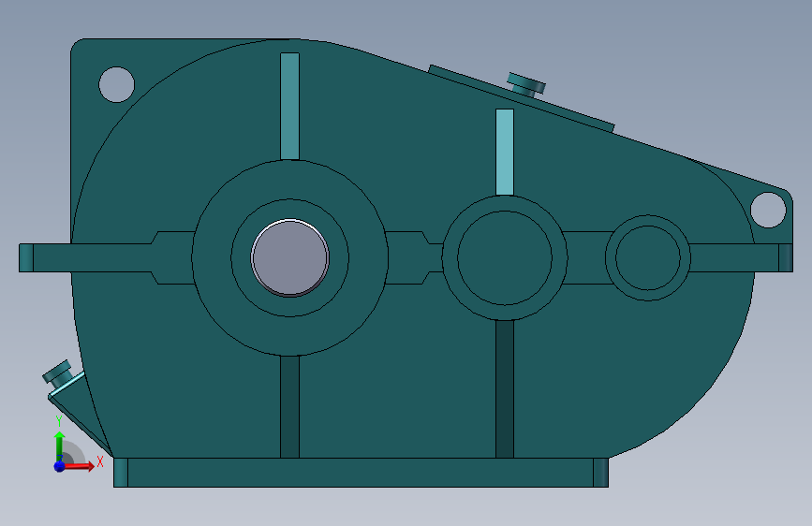Select the light rib above the middle bearing
Viewport: 812px width, 526px height.
(x=505, y=153)
